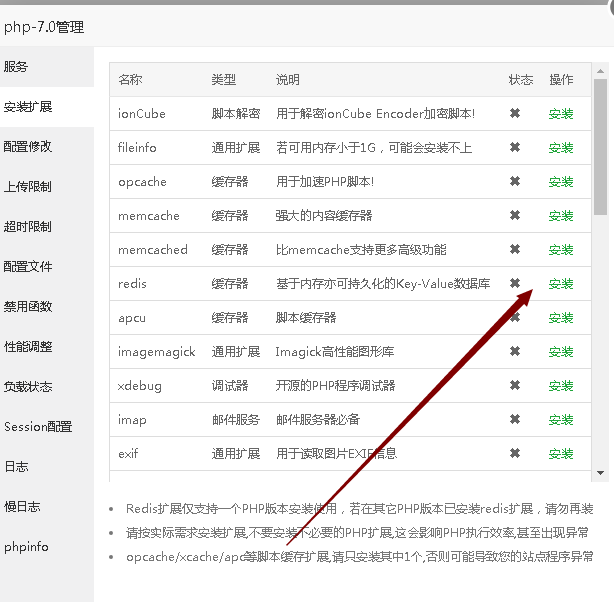Install the ionCube script decoder
Viewport: 614px width, 602px height.
point(561,114)
